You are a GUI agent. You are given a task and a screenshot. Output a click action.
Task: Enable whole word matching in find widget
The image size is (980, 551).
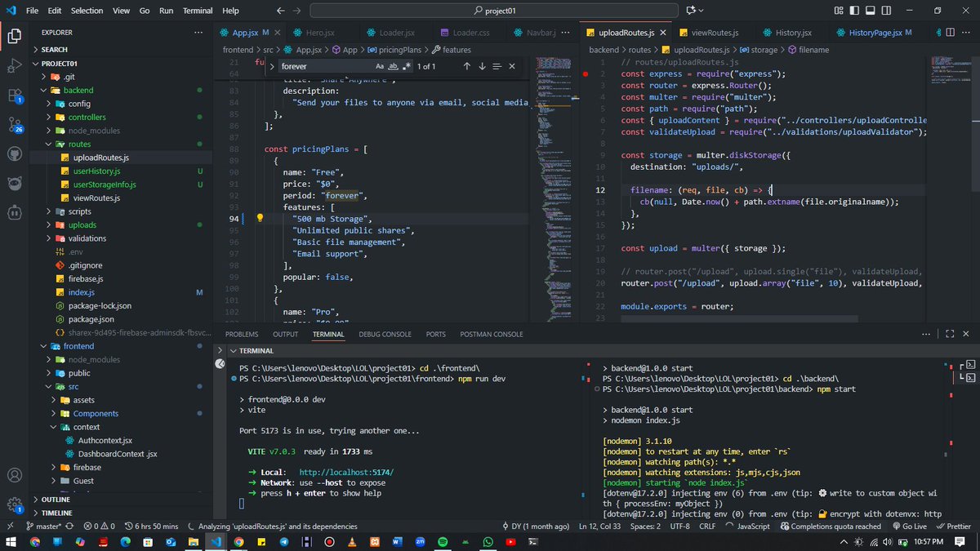point(393,66)
